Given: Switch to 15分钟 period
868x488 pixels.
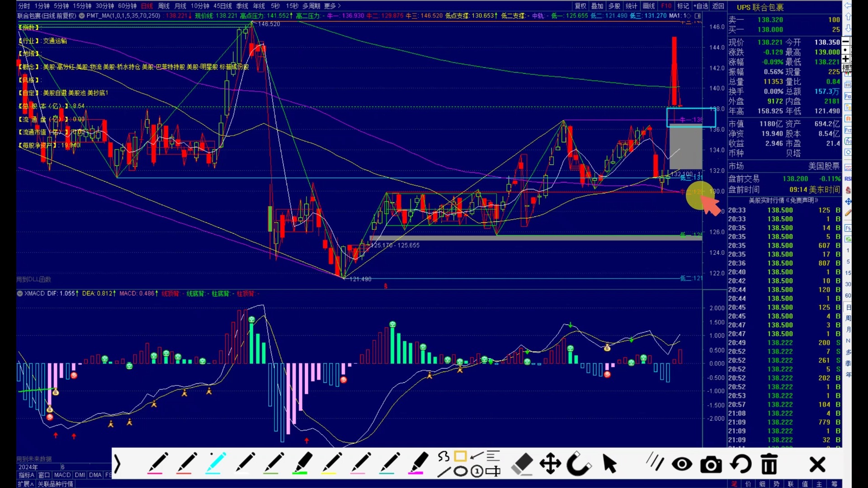Looking at the screenshot, I should pos(82,6).
